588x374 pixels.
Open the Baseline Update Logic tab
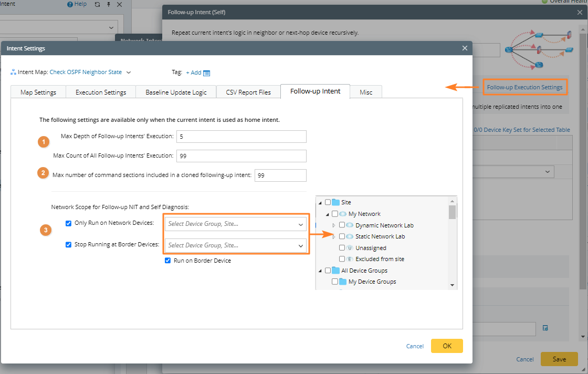[x=176, y=92]
